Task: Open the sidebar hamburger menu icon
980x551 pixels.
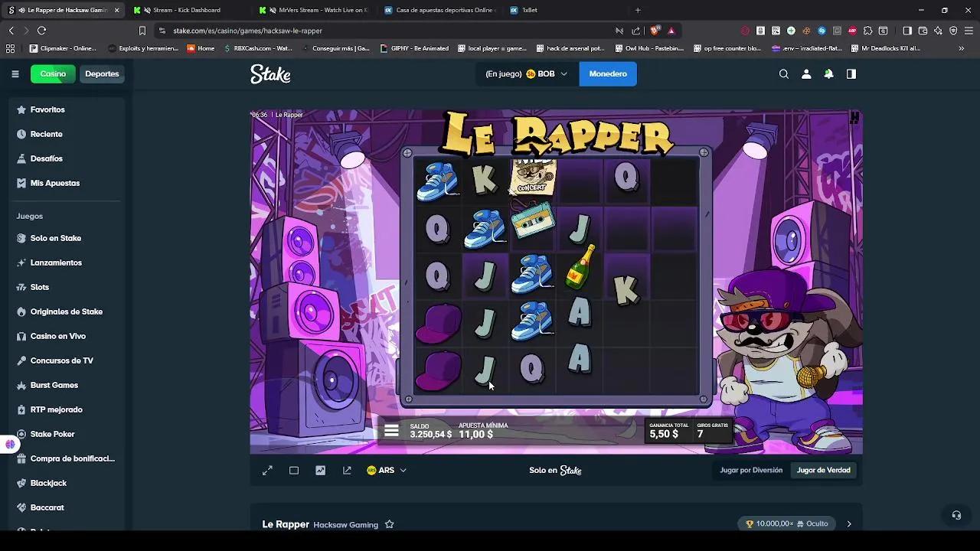Action: [x=15, y=73]
